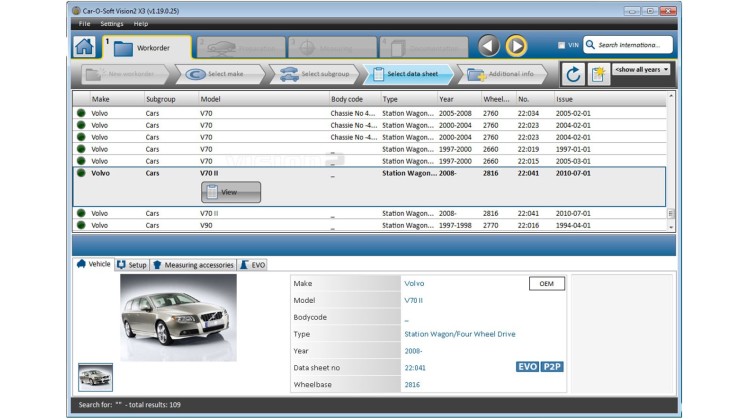Image resolution: width=750 pixels, height=419 pixels.
Task: Open the Help menu
Action: [x=141, y=23]
